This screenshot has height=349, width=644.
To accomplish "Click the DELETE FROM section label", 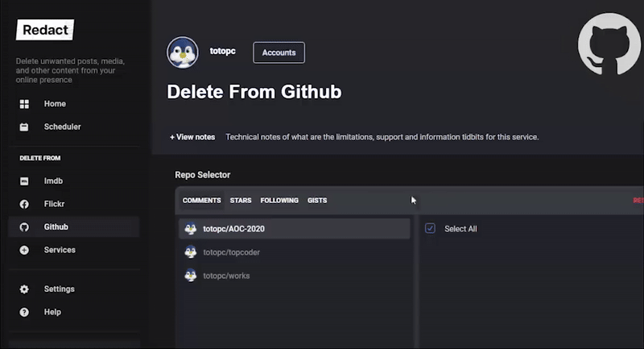I will pyautogui.click(x=39, y=158).
